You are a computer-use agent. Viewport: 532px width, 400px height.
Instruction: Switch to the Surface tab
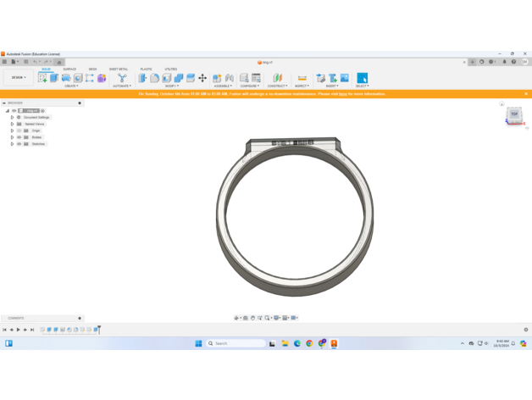(69, 69)
